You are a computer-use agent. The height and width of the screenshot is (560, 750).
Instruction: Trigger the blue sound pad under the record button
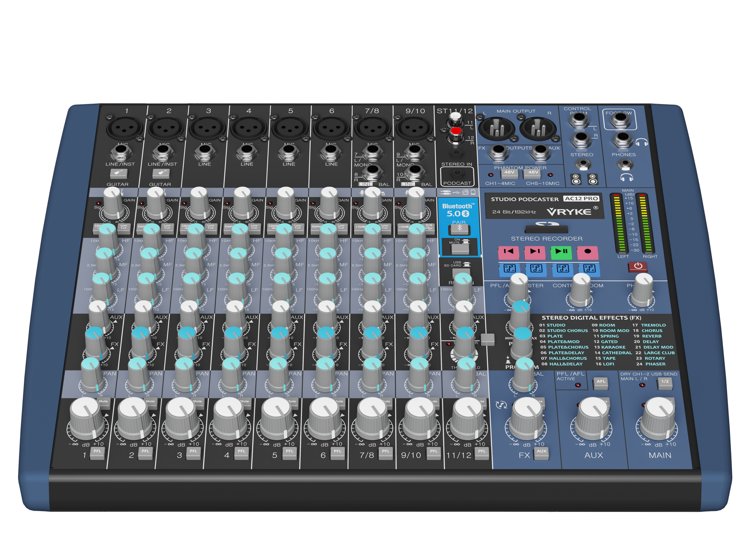(589, 269)
